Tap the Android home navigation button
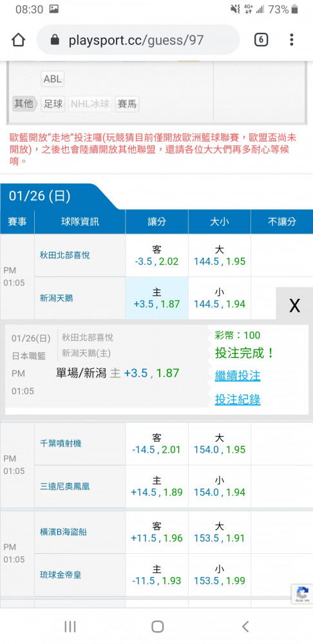The width and height of the screenshot is (313, 644). point(157,626)
